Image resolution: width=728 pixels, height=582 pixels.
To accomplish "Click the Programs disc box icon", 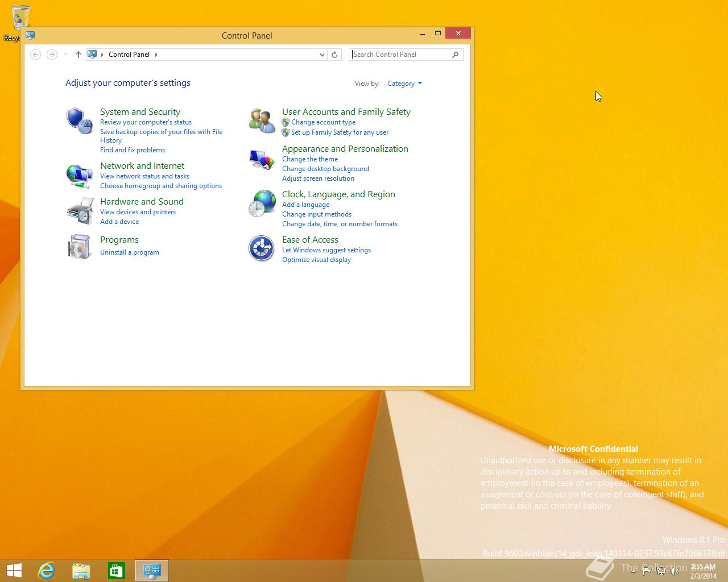I will coord(79,247).
